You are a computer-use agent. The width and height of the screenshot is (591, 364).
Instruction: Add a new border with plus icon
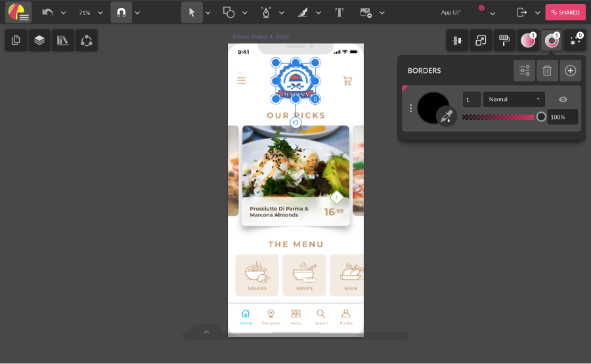point(570,71)
